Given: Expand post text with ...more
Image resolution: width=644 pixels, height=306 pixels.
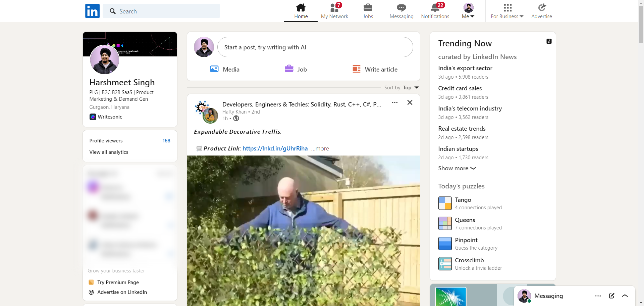Looking at the screenshot, I should point(320,148).
